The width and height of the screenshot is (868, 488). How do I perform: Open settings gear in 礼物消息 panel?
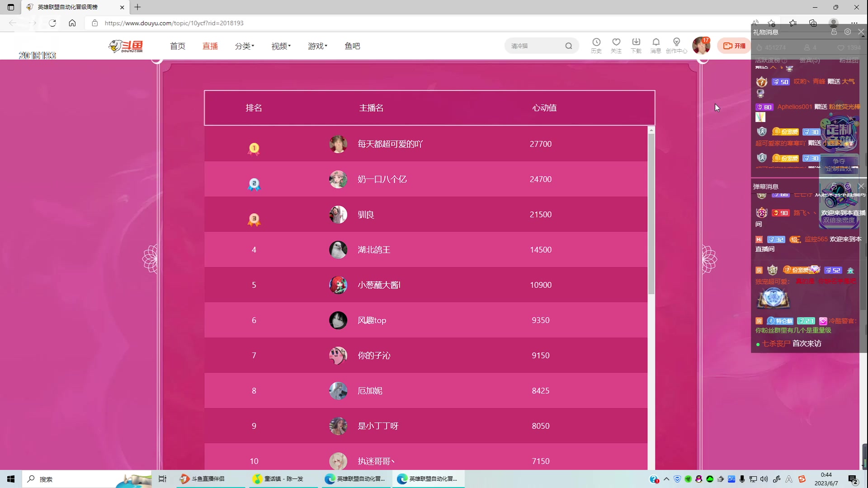click(848, 32)
